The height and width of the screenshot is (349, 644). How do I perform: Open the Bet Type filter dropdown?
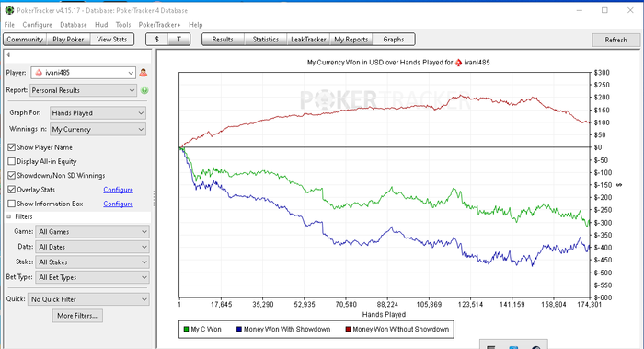pyautogui.click(x=92, y=277)
